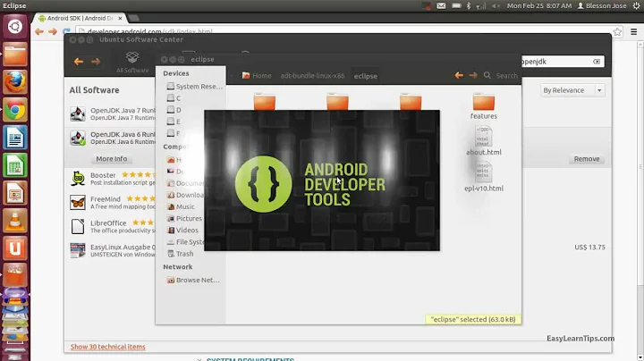The image size is (644, 361).
Task: Open LibreOffice Impress dock icon
Action: click(15, 193)
